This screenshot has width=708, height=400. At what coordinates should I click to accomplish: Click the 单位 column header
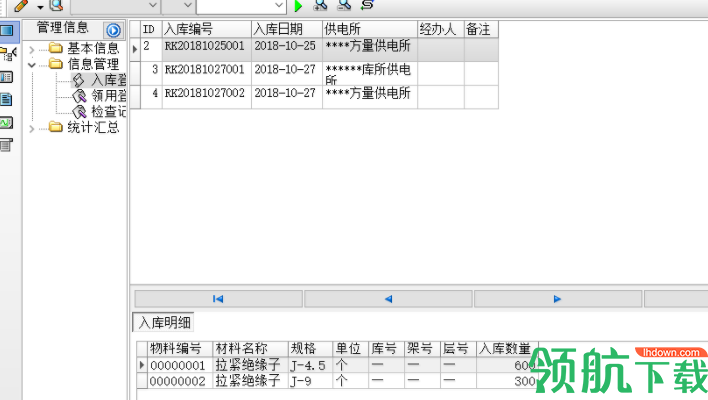[351, 349]
